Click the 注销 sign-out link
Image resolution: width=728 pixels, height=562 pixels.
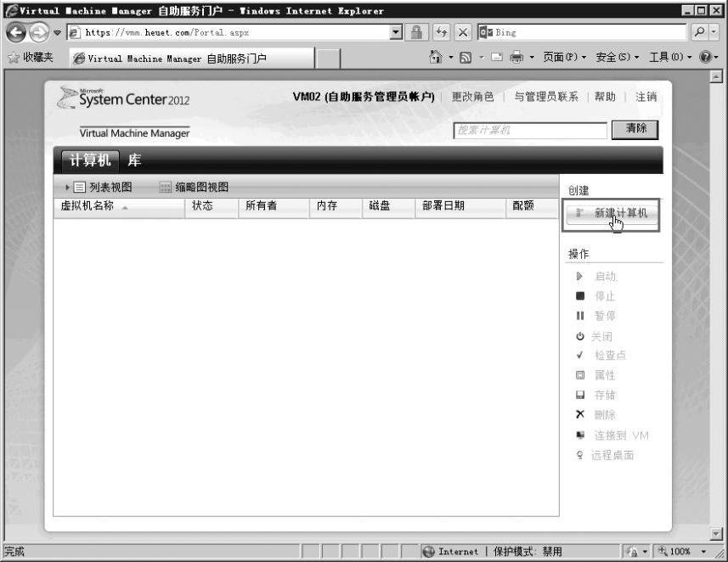tap(646, 97)
